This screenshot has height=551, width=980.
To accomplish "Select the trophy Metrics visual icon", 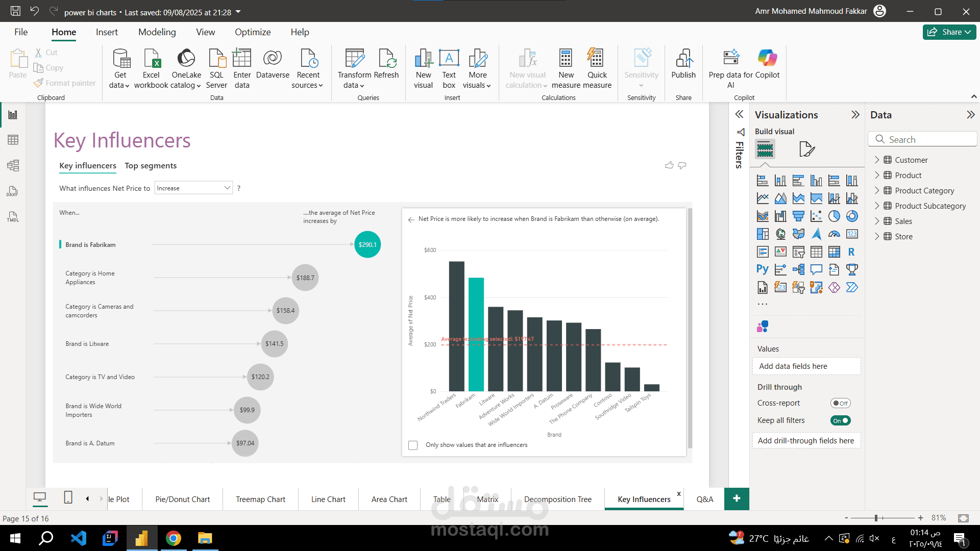I will 852,269.
